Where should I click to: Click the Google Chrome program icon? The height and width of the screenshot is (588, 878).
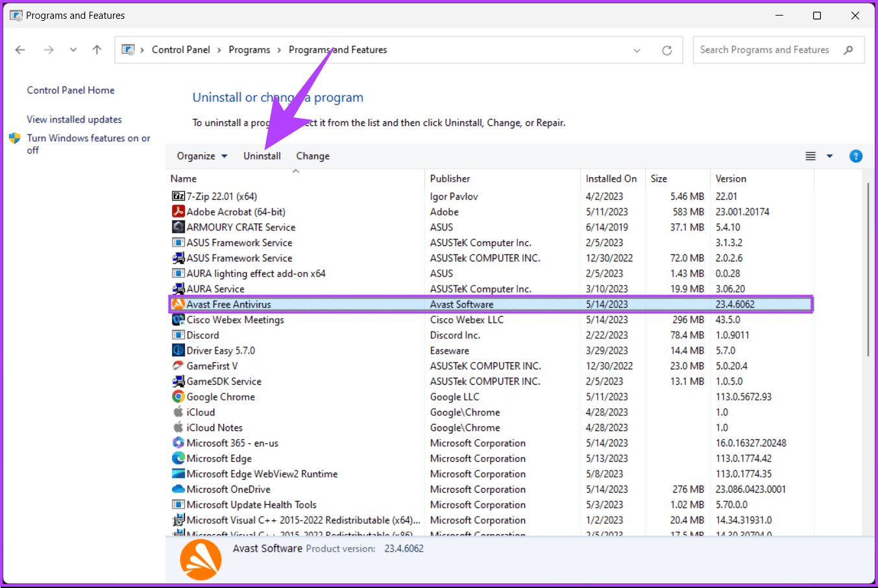tap(178, 397)
